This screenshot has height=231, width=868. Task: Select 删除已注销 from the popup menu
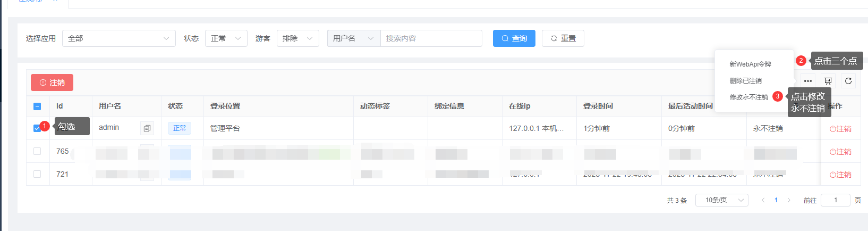(x=745, y=81)
